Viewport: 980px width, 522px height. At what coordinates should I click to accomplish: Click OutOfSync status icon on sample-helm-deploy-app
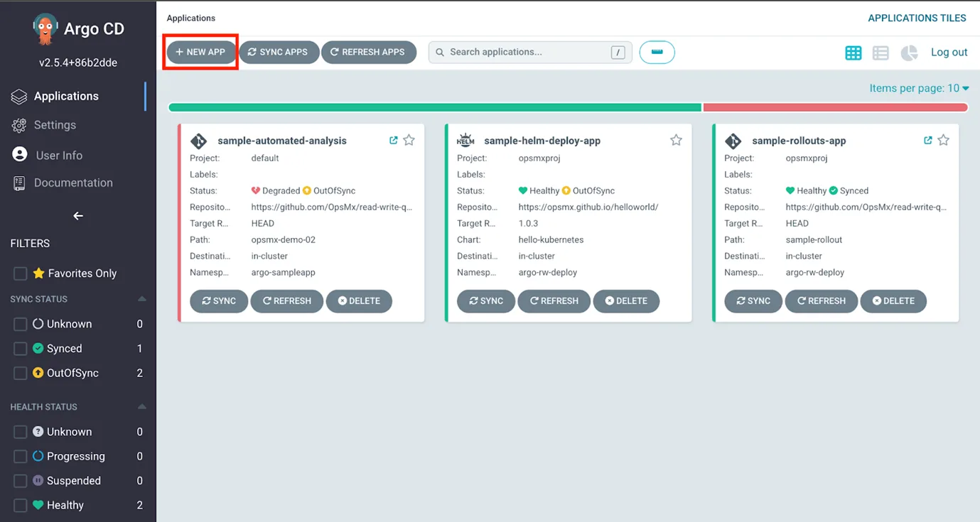click(566, 191)
